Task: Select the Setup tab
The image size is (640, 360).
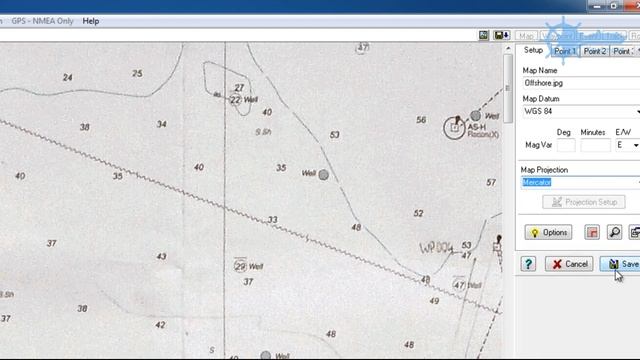Action: point(533,50)
